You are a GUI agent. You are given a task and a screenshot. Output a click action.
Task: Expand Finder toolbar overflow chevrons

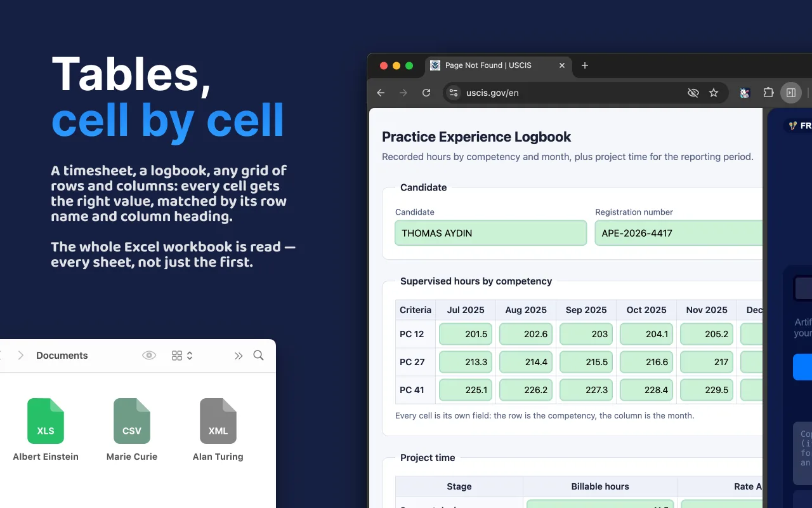pyautogui.click(x=239, y=356)
